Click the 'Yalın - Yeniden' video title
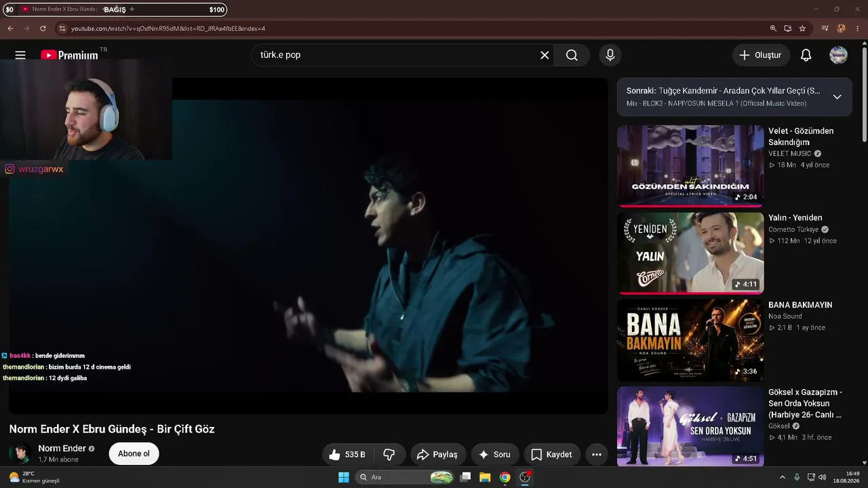The height and width of the screenshot is (488, 868). point(795,218)
